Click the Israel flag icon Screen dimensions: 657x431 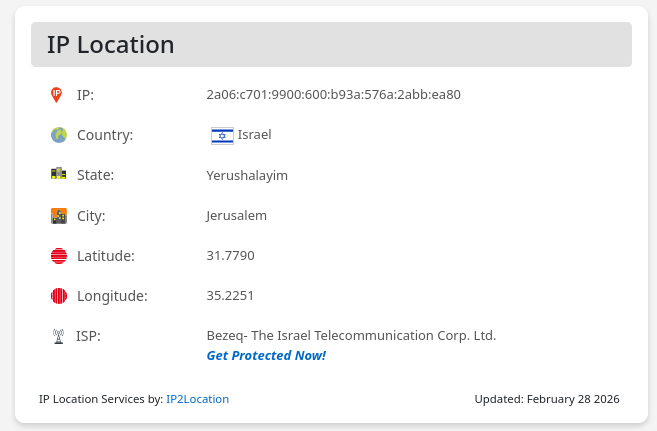tap(222, 135)
